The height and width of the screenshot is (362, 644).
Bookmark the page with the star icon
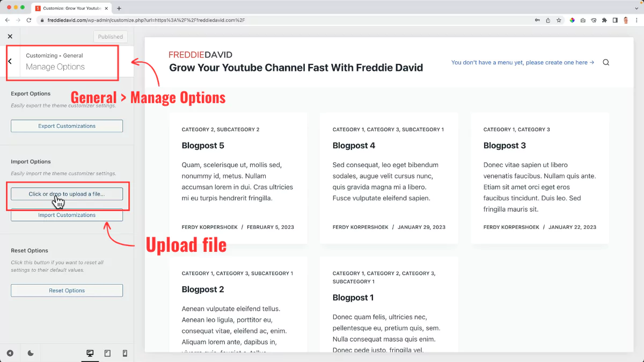click(x=559, y=19)
